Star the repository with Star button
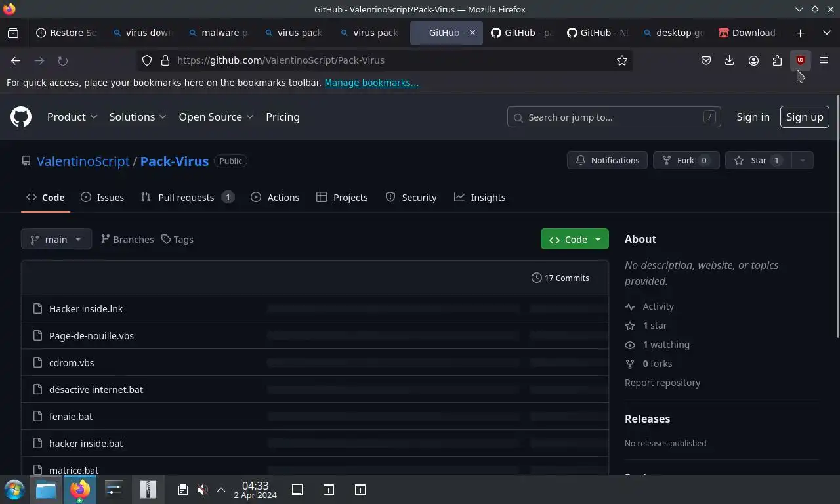The height and width of the screenshot is (504, 840). click(x=759, y=160)
